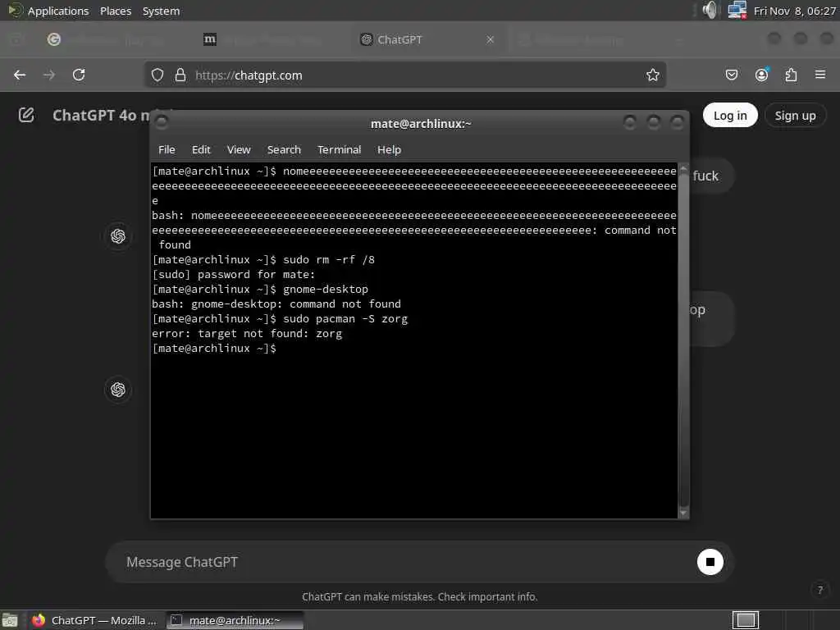Screen dimensions: 840x630
Task: Click the terminal window menu button
Action: click(x=162, y=123)
